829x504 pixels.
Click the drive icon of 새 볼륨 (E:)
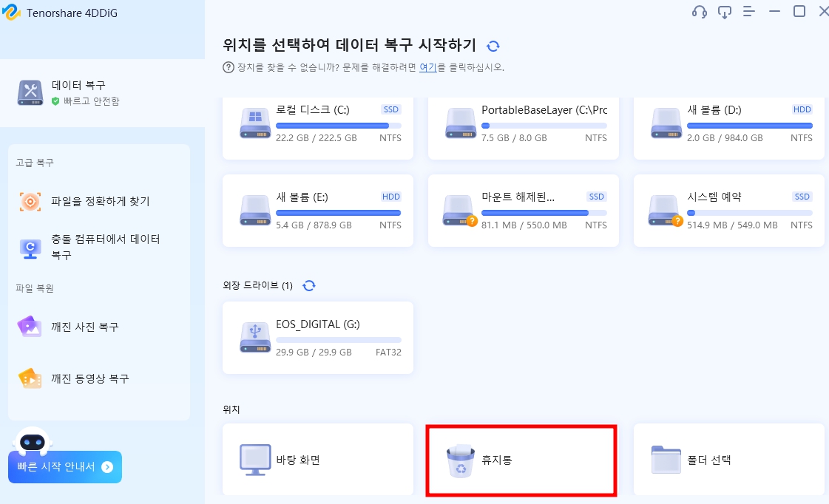pyautogui.click(x=255, y=211)
